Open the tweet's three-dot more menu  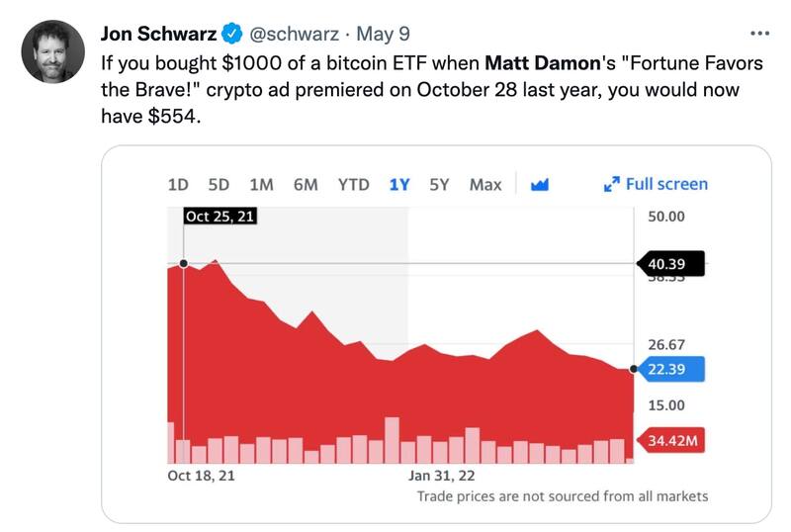(x=759, y=34)
